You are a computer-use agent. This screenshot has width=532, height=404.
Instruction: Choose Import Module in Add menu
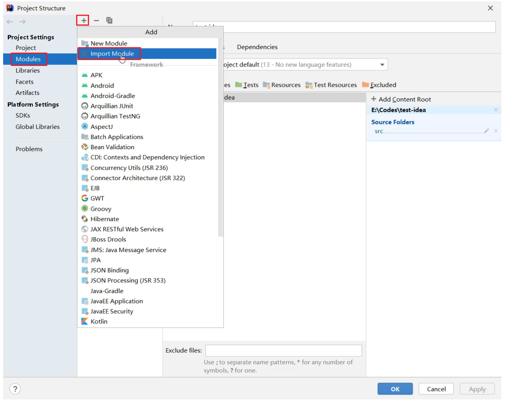[147, 54]
